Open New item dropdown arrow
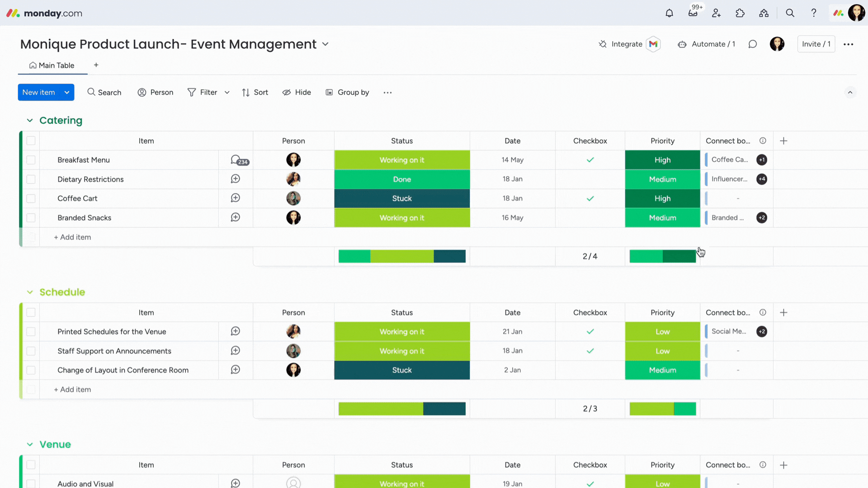The height and width of the screenshot is (488, 868). point(67,92)
